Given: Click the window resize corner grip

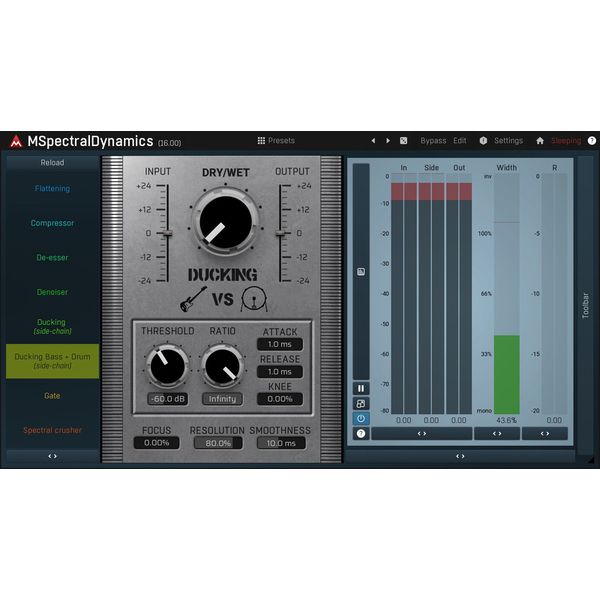Looking at the screenshot, I should (x=591, y=461).
